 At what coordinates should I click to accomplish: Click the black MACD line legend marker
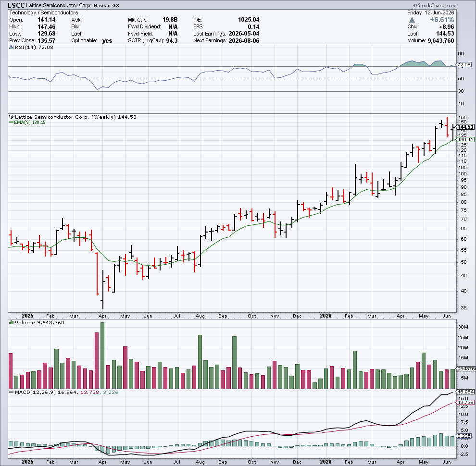pos(11,392)
